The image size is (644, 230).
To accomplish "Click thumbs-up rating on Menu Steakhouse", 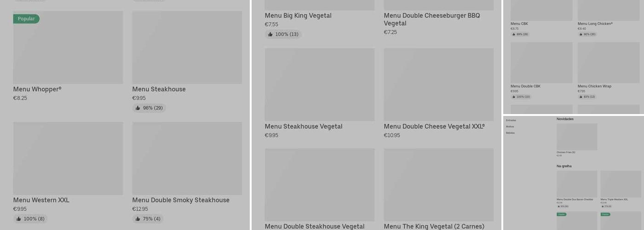I will (149, 108).
